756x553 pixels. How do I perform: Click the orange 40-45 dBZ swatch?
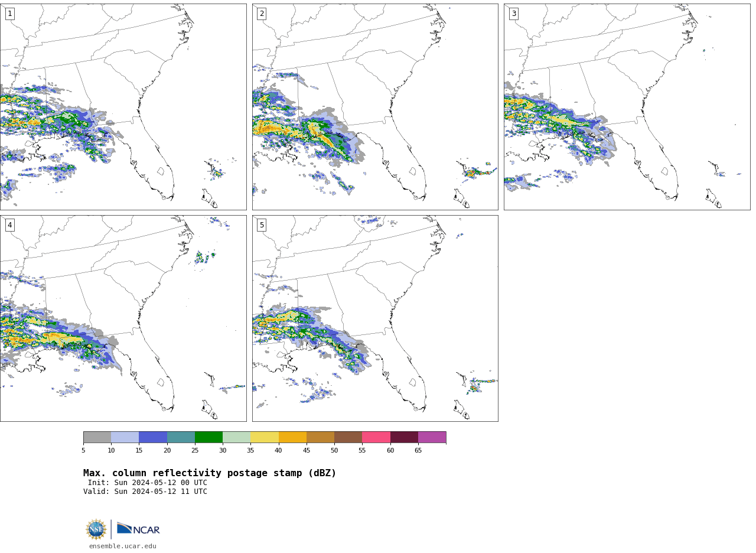click(x=292, y=437)
